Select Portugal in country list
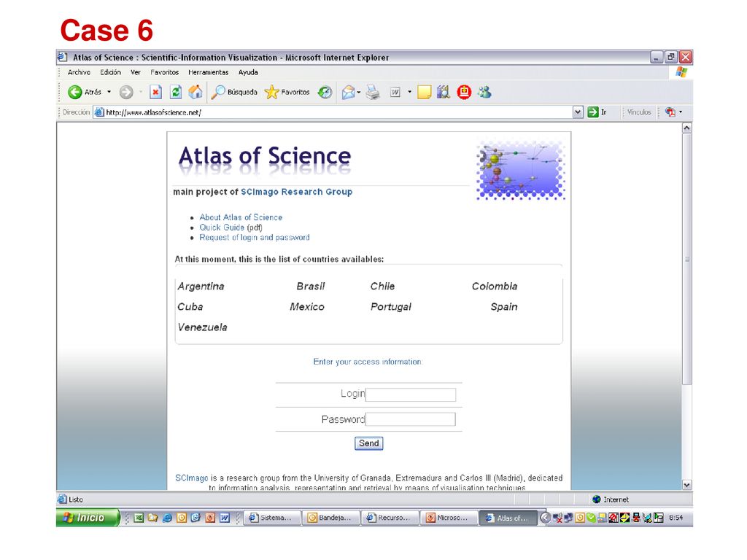This screenshot has height=560, width=747. coord(391,307)
